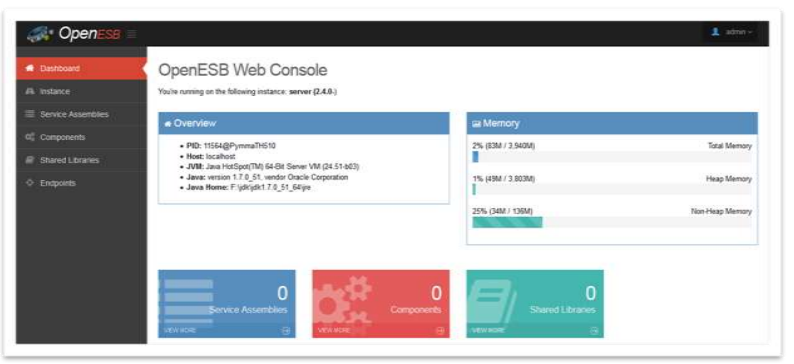Click the Non-Heap Memory progress bar
The image size is (794, 364).
point(612,222)
